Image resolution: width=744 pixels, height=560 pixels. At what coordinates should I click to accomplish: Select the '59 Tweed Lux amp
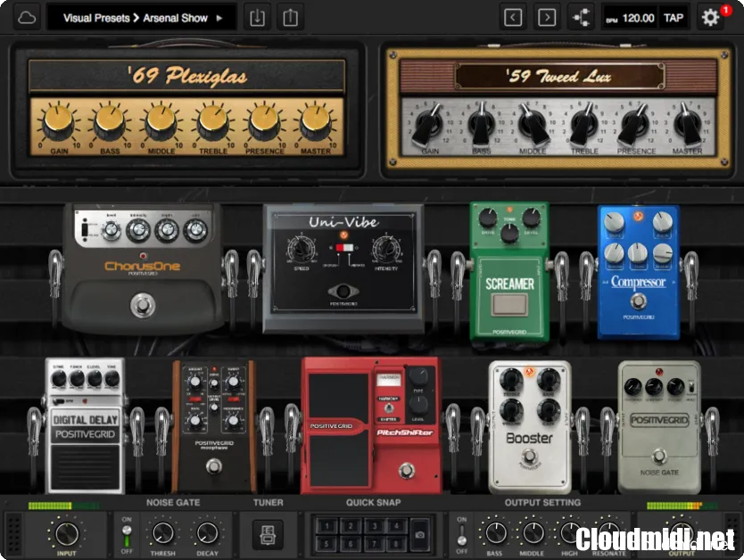(558, 107)
